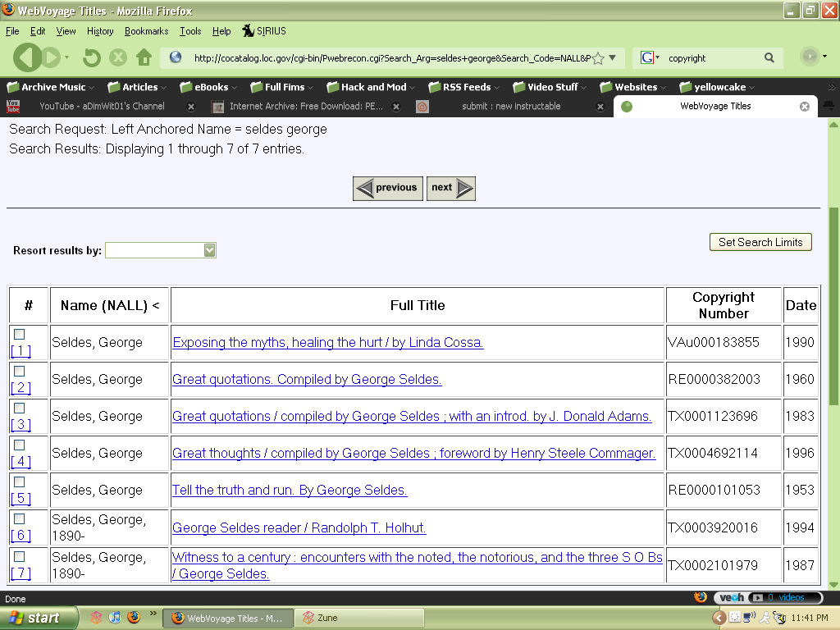This screenshot has height=630, width=840.
Task: Check the checkbox for entry 4
Action: pyautogui.click(x=20, y=445)
